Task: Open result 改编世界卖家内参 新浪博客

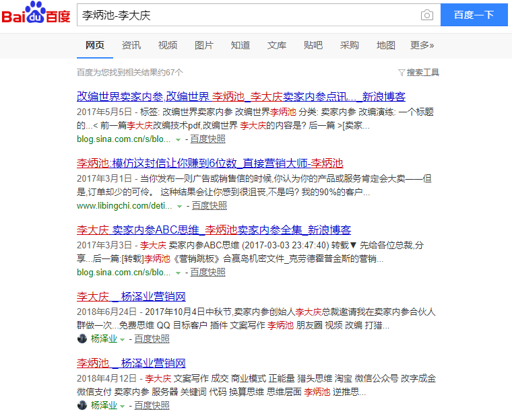Action: 241,97
